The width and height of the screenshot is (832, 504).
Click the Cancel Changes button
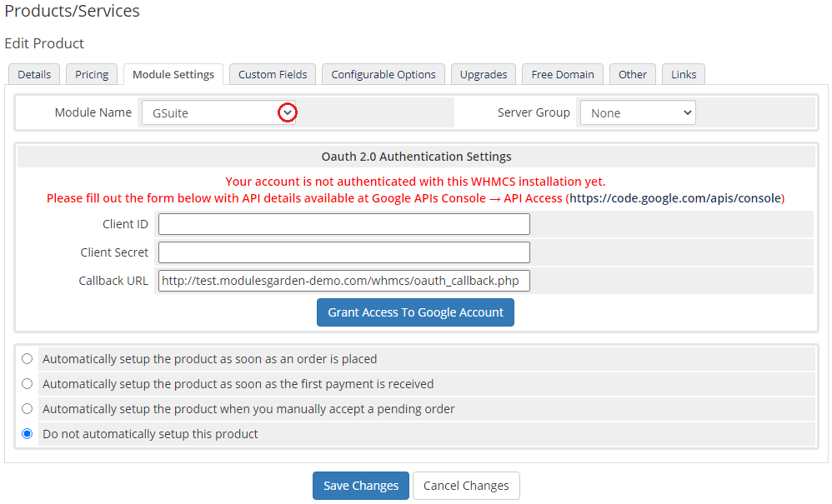click(466, 486)
